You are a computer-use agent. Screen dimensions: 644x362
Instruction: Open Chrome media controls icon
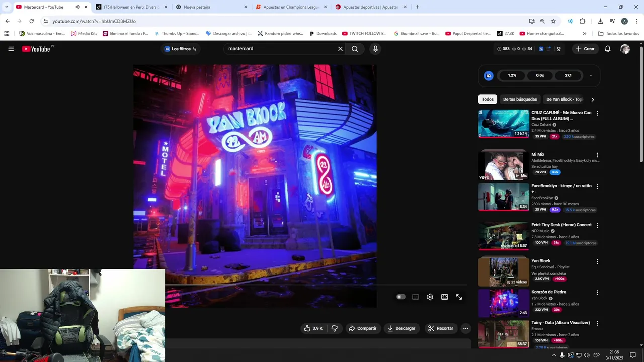pyautogui.click(x=612, y=21)
